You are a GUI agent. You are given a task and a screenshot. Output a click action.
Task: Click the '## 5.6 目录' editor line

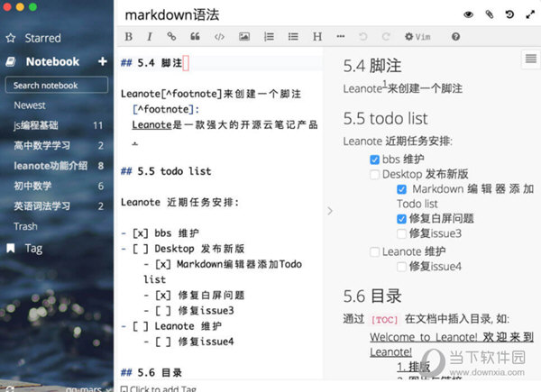point(151,372)
